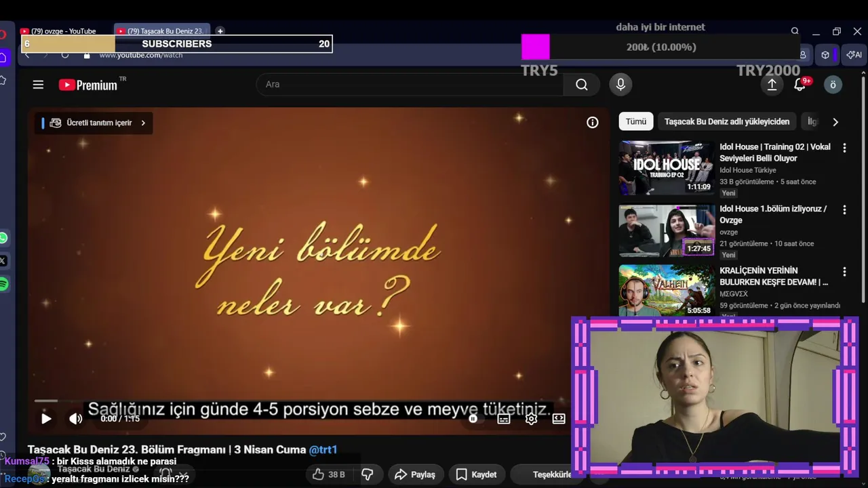Click the Ara search field

point(410,84)
